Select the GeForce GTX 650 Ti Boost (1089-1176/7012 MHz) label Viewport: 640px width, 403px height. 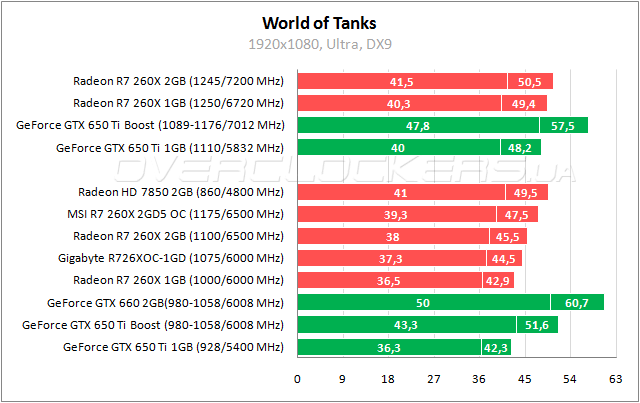(x=150, y=125)
